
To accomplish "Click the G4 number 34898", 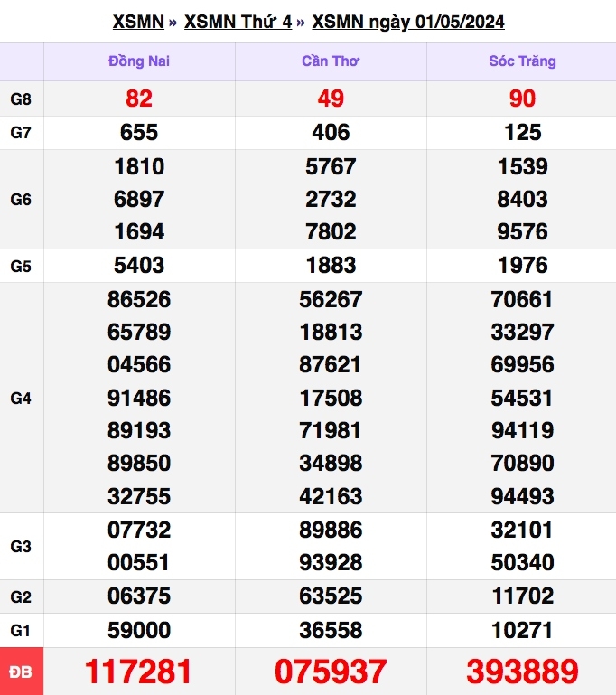I will click(331, 463).
